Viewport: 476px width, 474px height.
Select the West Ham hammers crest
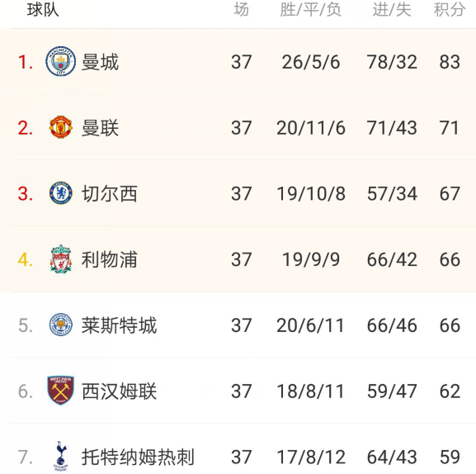click(61, 391)
